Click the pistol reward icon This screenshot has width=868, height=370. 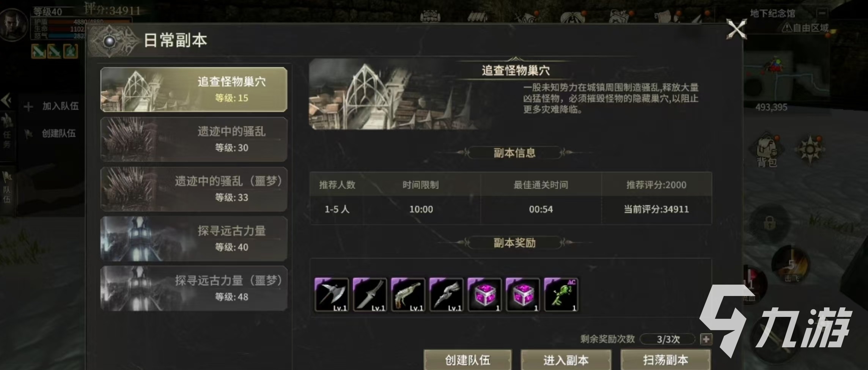coord(408,295)
